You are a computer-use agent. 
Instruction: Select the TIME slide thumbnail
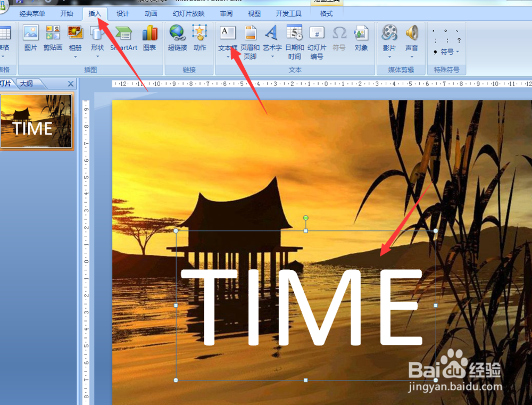[x=36, y=121]
